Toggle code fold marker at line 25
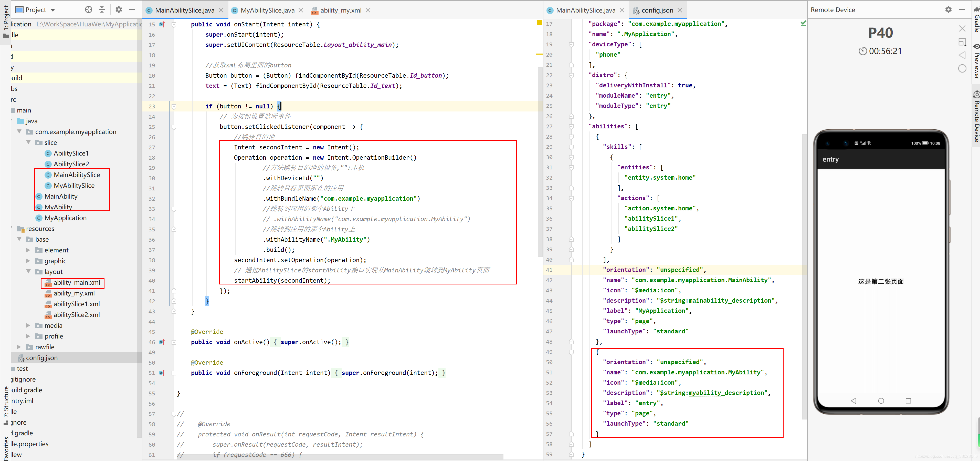Viewport: 980px width, 461px height. [x=174, y=127]
